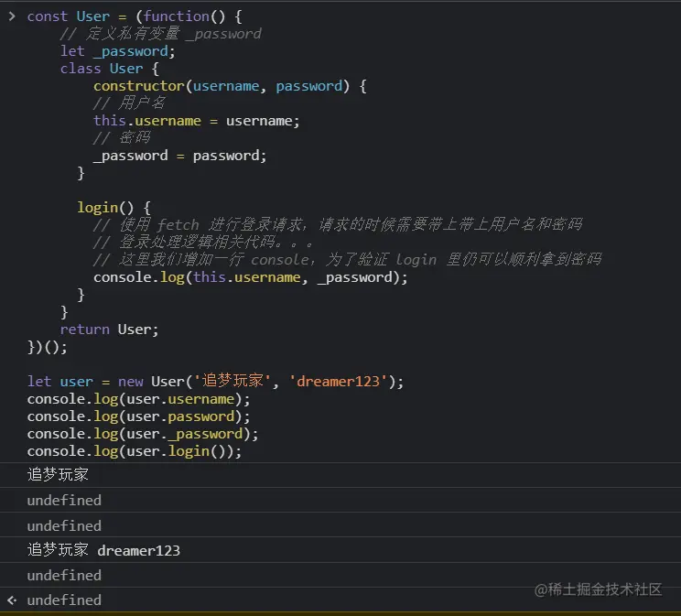
Task: Click the 'let user = new User(...)' line
Action: (x=215, y=382)
